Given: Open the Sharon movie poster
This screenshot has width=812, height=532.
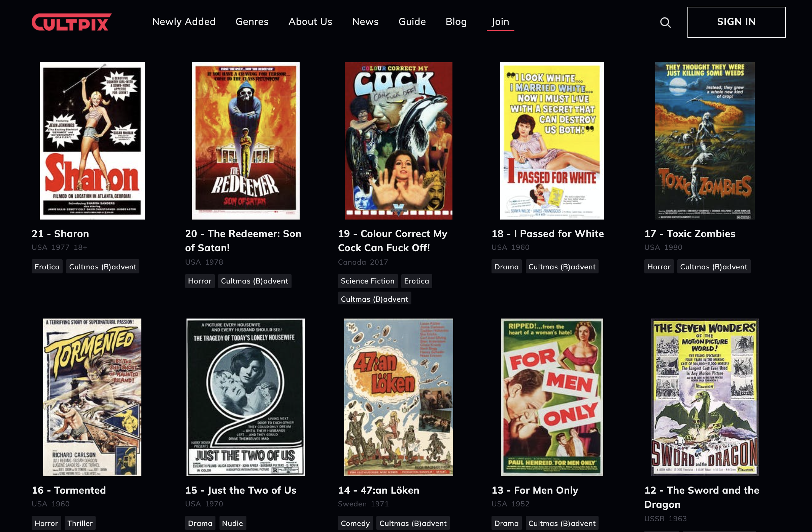Looking at the screenshot, I should pyautogui.click(x=92, y=141).
